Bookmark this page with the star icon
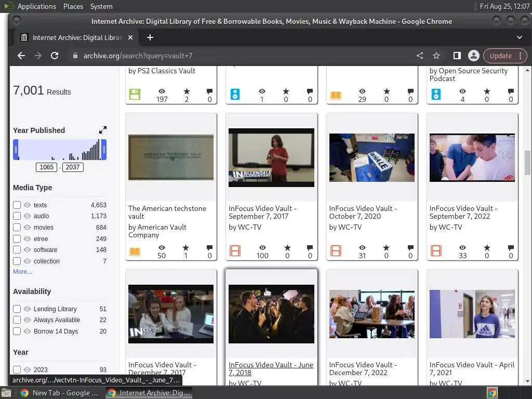The width and height of the screenshot is (532, 399). (436, 56)
